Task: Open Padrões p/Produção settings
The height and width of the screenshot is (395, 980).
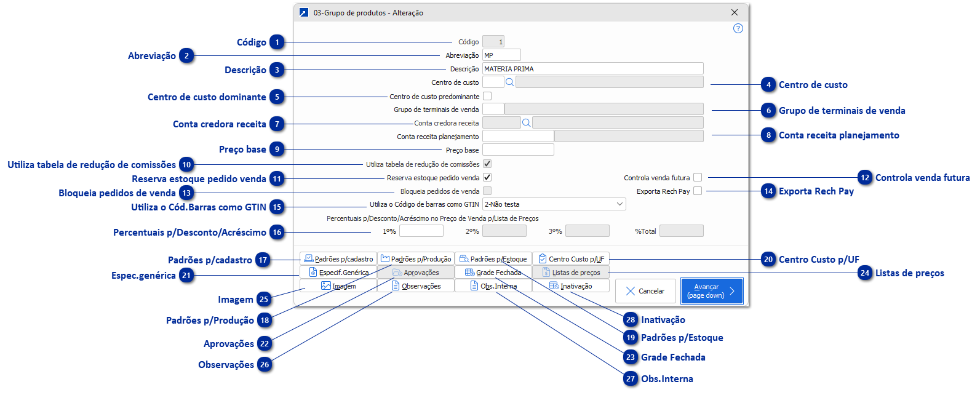Action: coord(416,259)
